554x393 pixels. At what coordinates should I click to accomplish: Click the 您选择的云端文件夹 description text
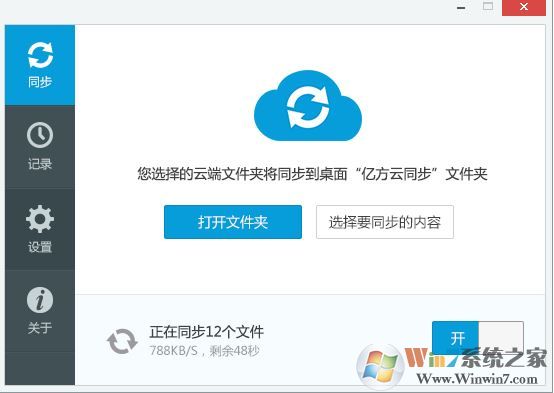coord(312,174)
